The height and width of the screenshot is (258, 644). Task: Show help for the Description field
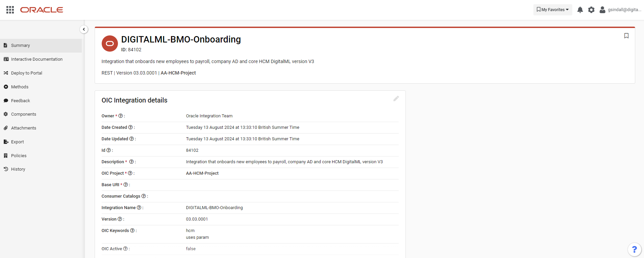[131, 162]
